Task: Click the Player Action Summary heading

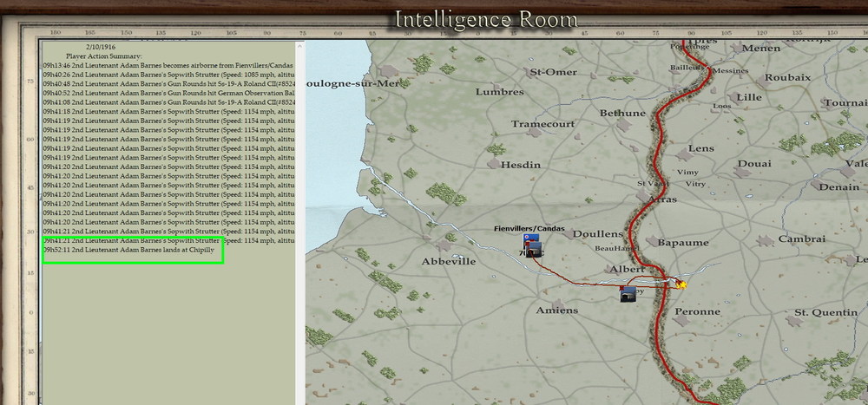Action: pyautogui.click(x=104, y=56)
